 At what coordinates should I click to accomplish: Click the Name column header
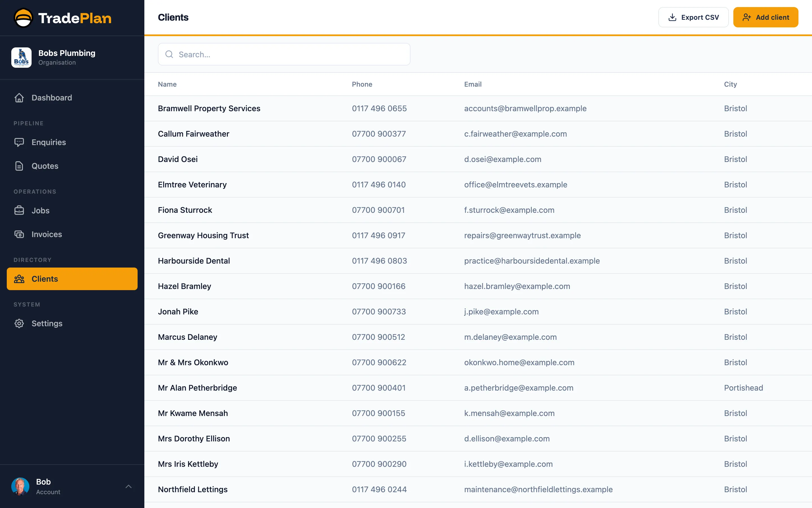[167, 84]
